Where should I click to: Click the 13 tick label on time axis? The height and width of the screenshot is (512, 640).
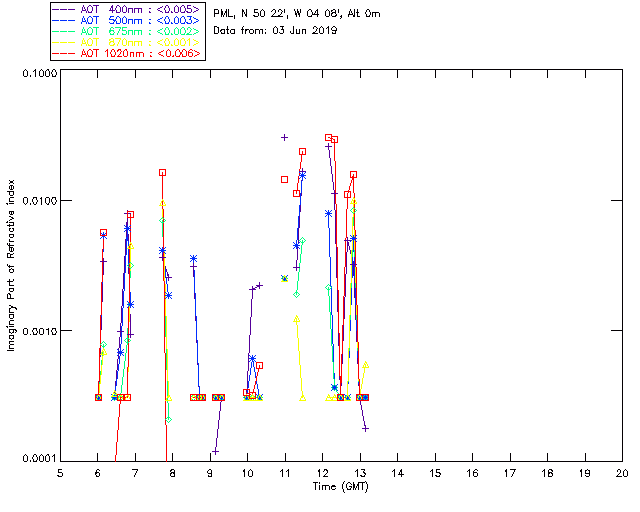click(360, 473)
